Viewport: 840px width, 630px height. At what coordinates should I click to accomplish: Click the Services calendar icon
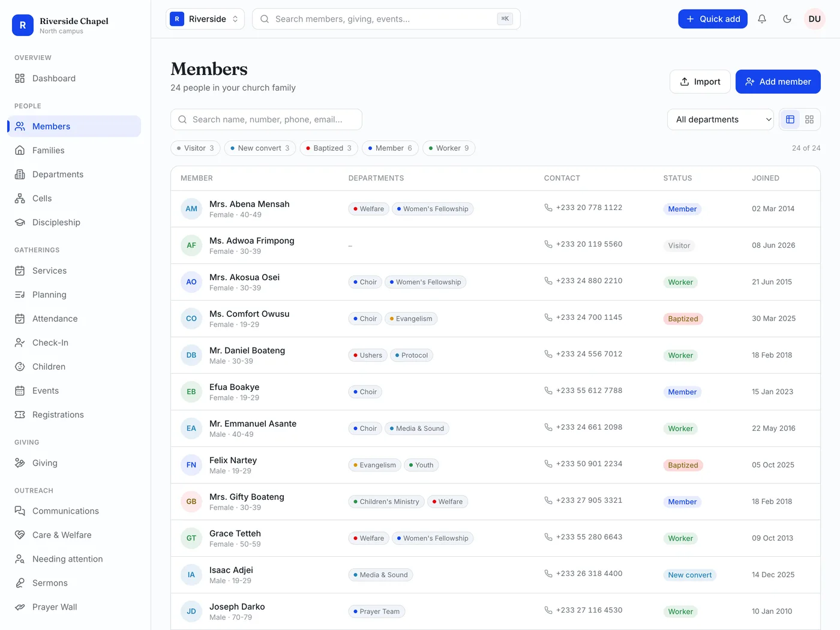(x=20, y=271)
